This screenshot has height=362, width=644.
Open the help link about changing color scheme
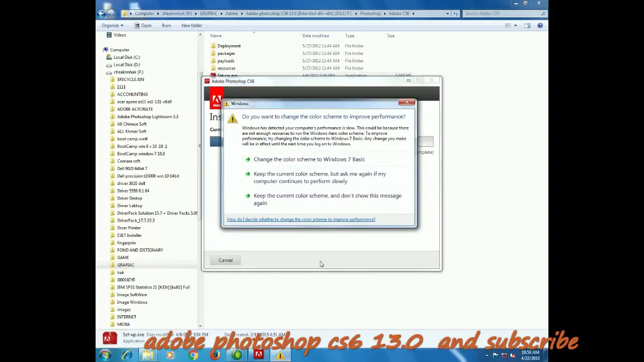[301, 220]
